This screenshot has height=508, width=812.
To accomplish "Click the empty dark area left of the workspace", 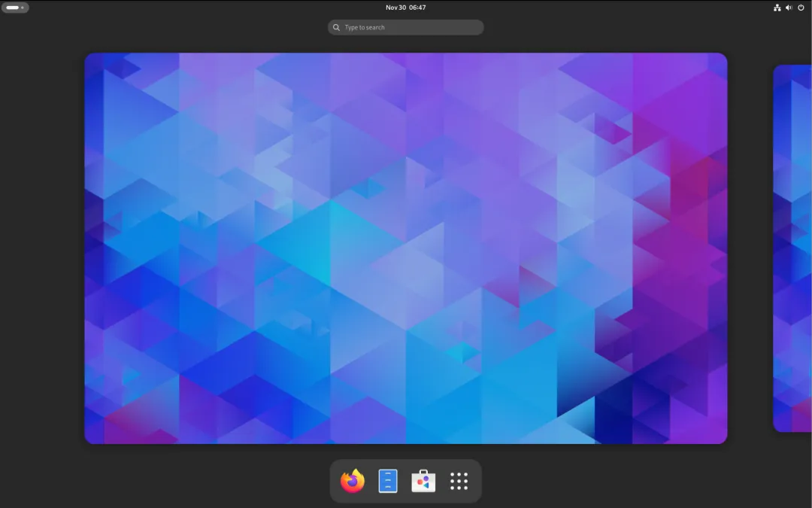I will [x=41, y=248].
